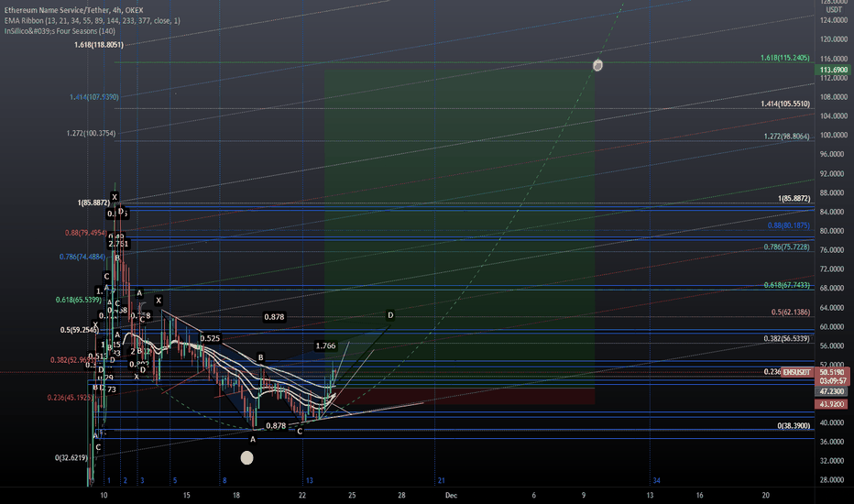Select Fibonacci label 1.272(98.8064)

(x=786, y=137)
